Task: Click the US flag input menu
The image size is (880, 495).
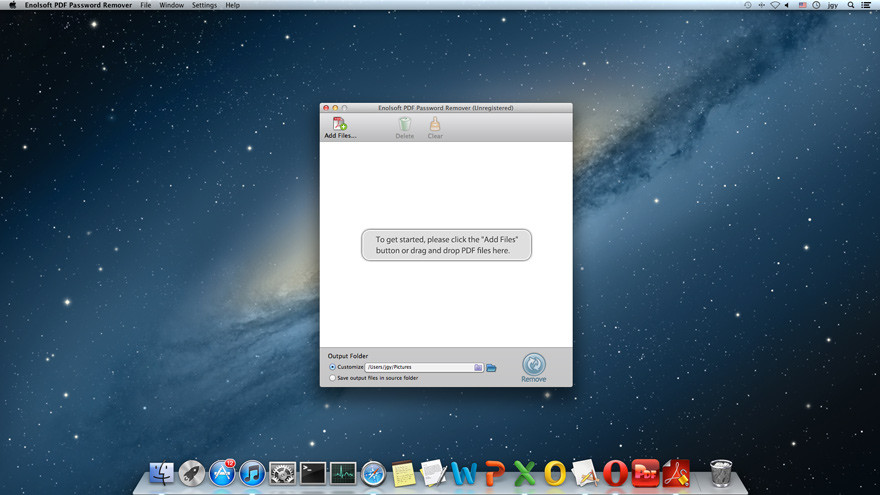Action: (x=803, y=5)
